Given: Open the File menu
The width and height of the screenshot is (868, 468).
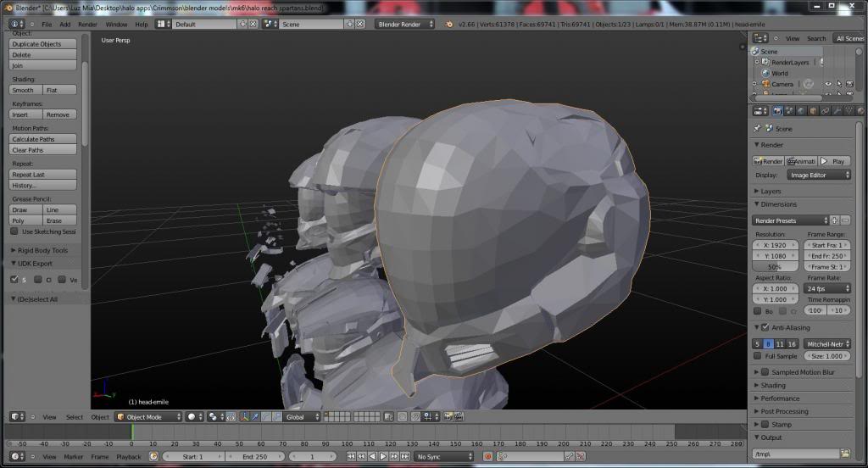Looking at the screenshot, I should pyautogui.click(x=47, y=25).
